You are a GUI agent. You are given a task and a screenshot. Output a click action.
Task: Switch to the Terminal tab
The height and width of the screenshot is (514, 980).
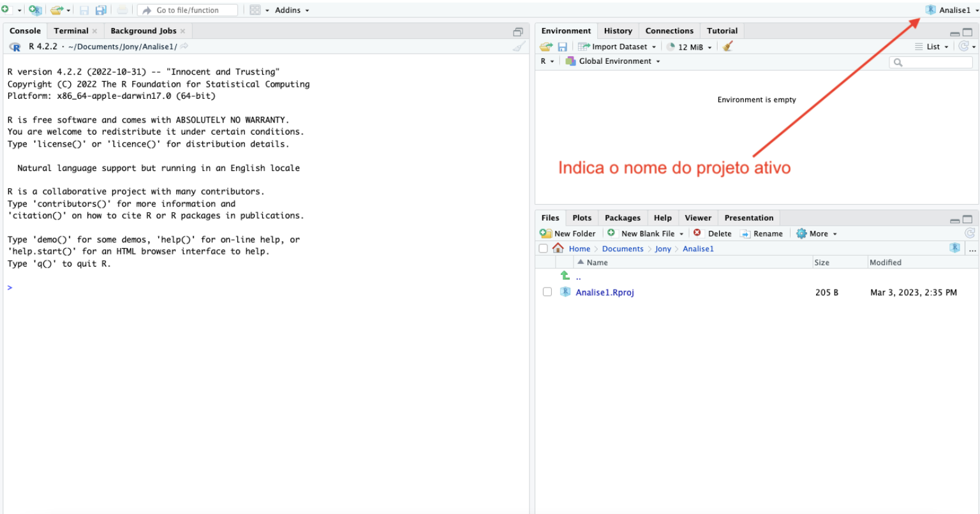(71, 31)
